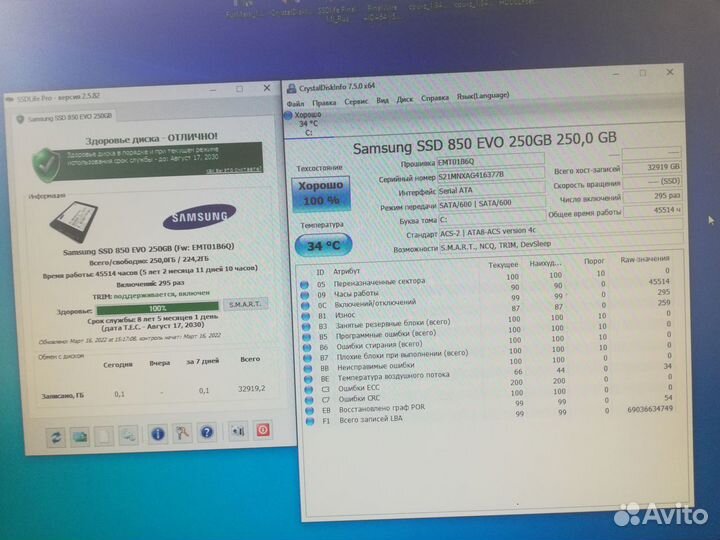Click the Всего хост-записей value 32919 GB

652,167
